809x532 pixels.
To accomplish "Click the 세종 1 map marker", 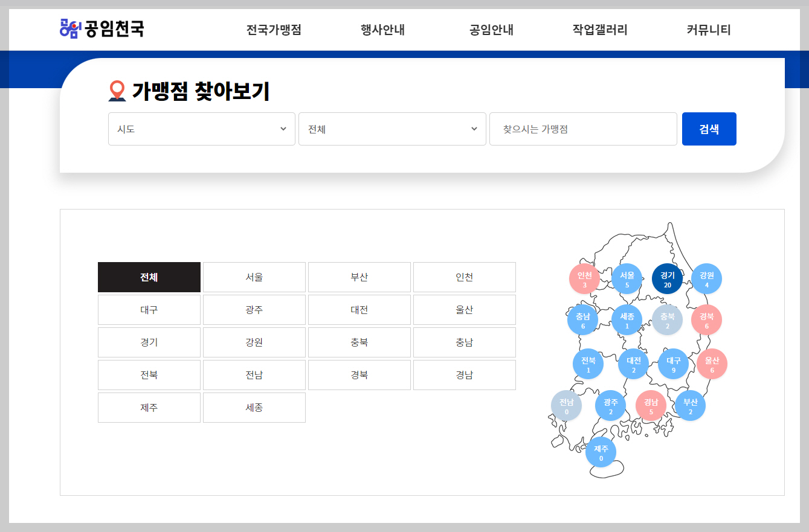I will tap(627, 320).
